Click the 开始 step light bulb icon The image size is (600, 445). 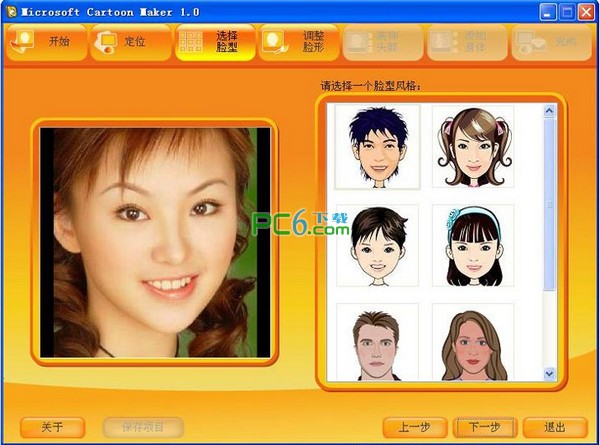coord(22,42)
